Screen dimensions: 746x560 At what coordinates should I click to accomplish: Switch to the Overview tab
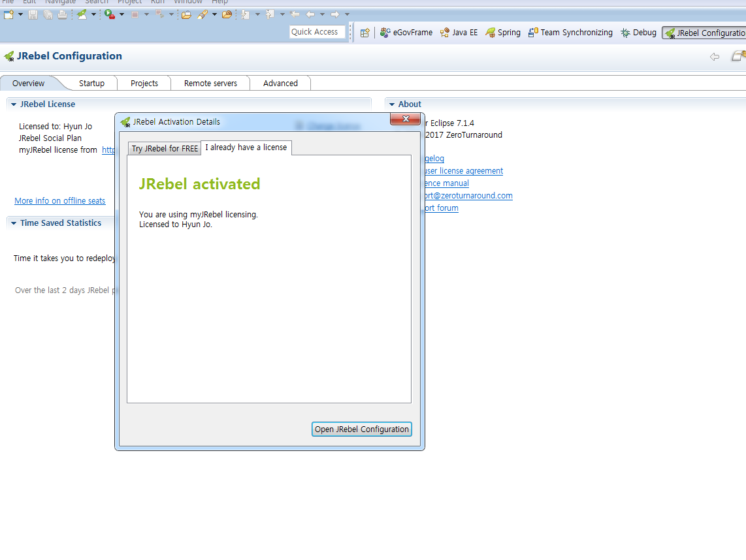click(x=29, y=84)
